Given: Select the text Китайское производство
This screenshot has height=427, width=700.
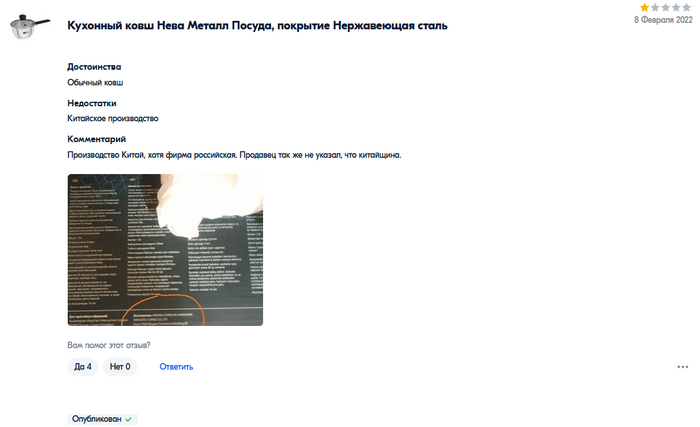Looking at the screenshot, I should click(x=113, y=118).
